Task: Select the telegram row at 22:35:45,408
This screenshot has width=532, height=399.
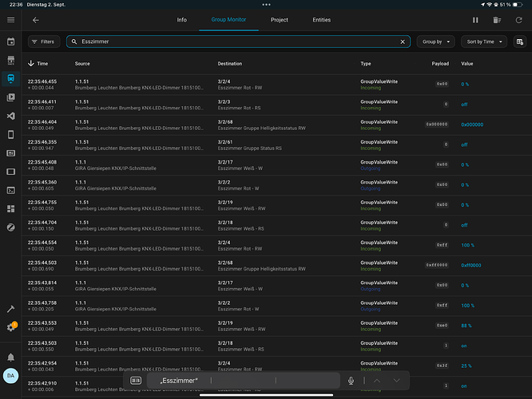Action: tap(276, 165)
